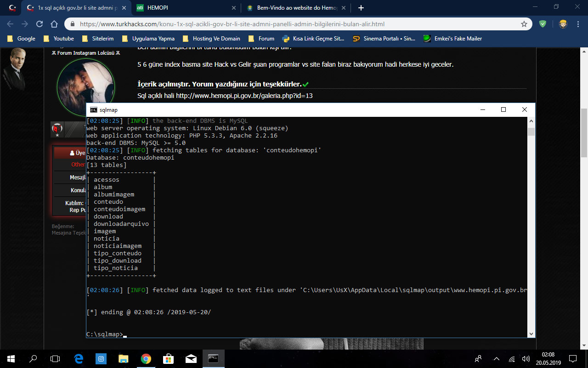Click the 'acessos' table name in sqlmap
The image size is (588, 368).
pos(107,180)
